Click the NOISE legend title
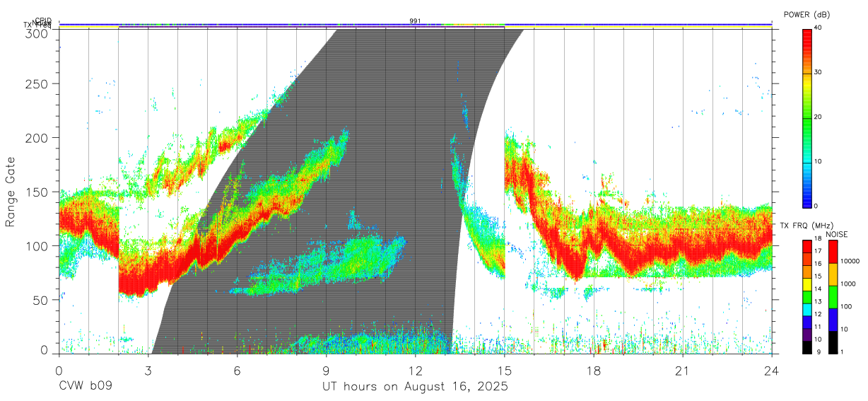 click(x=837, y=234)
